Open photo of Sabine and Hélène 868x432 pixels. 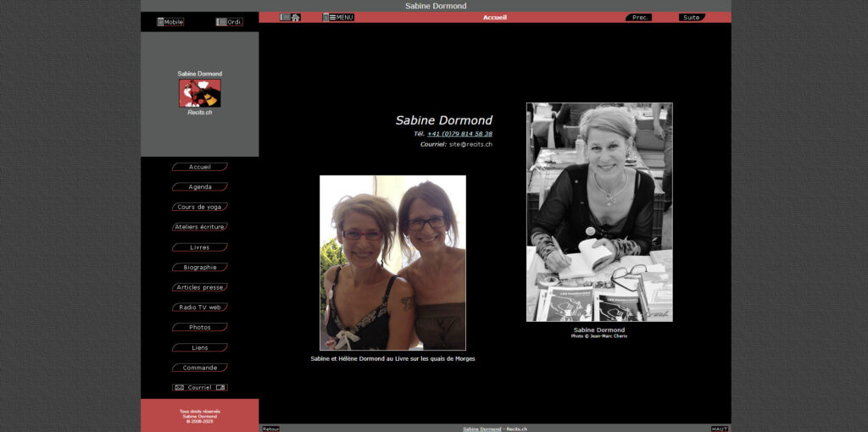click(392, 263)
